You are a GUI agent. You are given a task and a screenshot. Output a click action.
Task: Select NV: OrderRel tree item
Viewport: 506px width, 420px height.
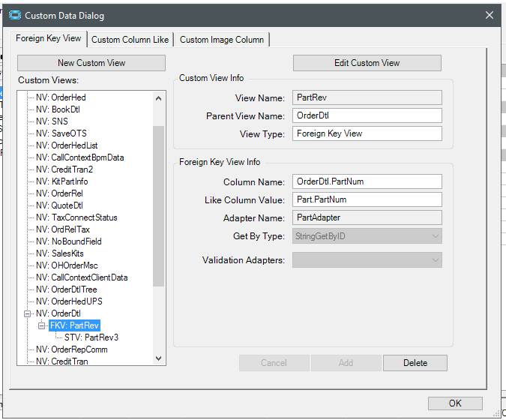pyautogui.click(x=59, y=193)
